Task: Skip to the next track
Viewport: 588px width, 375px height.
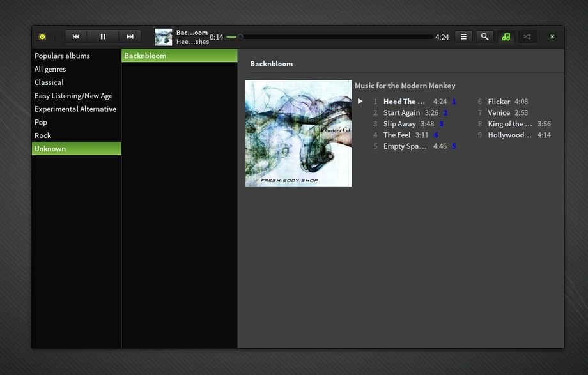Action: 130,37
